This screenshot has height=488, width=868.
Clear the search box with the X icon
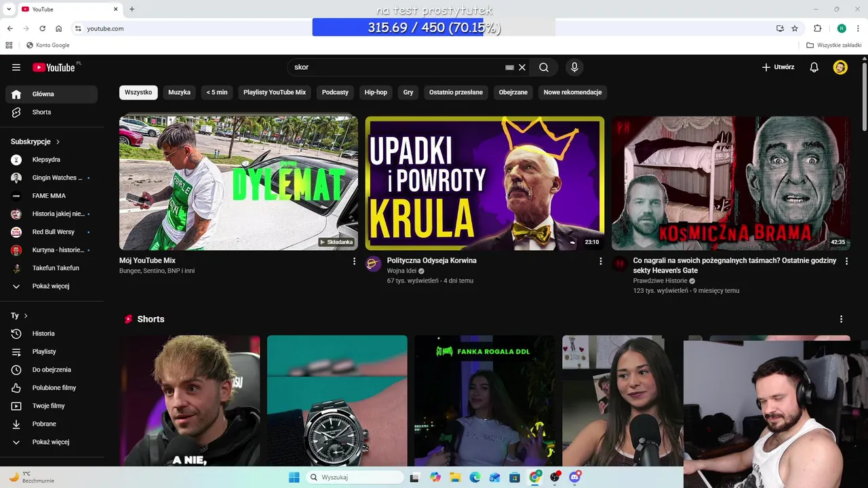click(x=522, y=67)
